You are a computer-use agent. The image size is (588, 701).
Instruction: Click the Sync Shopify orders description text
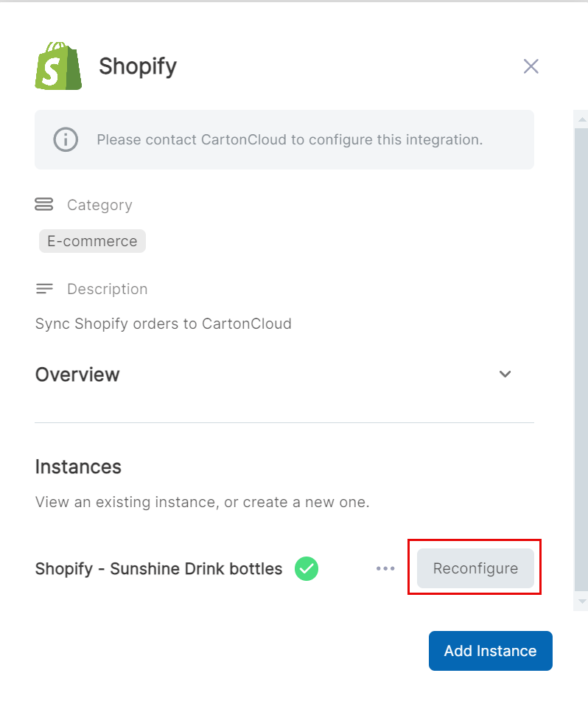tap(163, 324)
